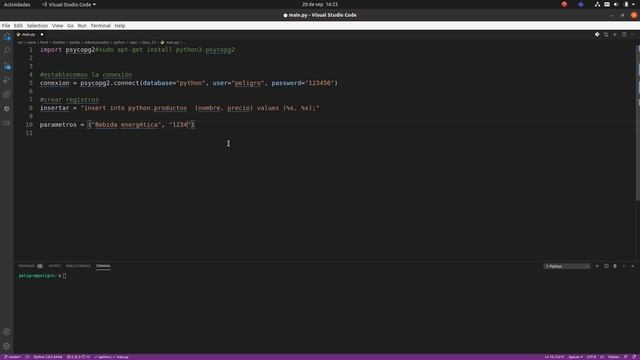Screen dimensions: 640x360
Task: Click the 'insertar' variable on line 8
Action: click(55, 108)
